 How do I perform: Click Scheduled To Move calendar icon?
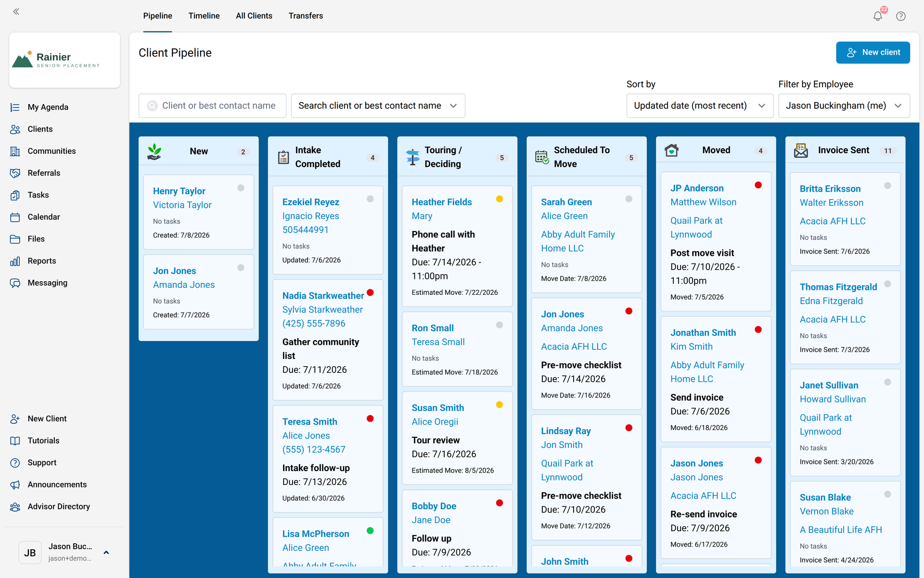pos(542,157)
